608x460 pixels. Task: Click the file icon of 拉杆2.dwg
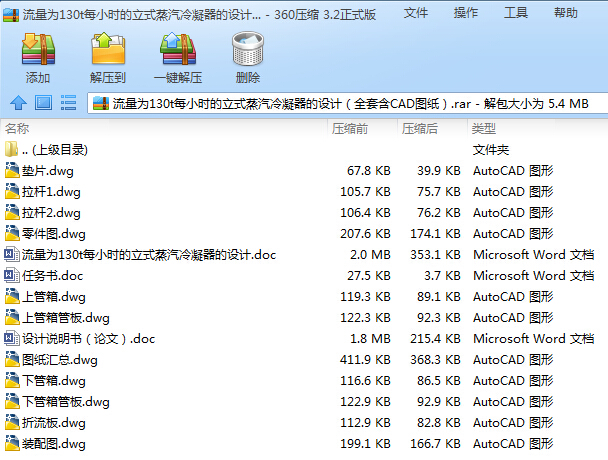(x=12, y=212)
